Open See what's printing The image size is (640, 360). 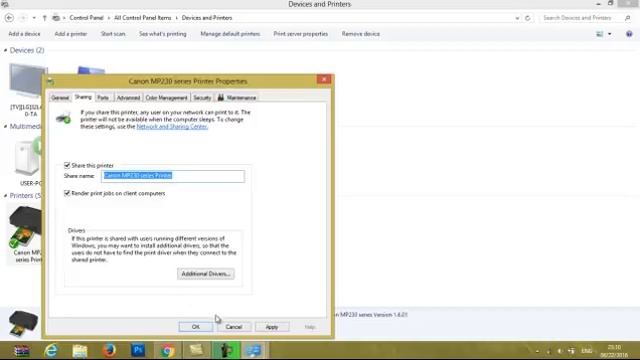162,34
